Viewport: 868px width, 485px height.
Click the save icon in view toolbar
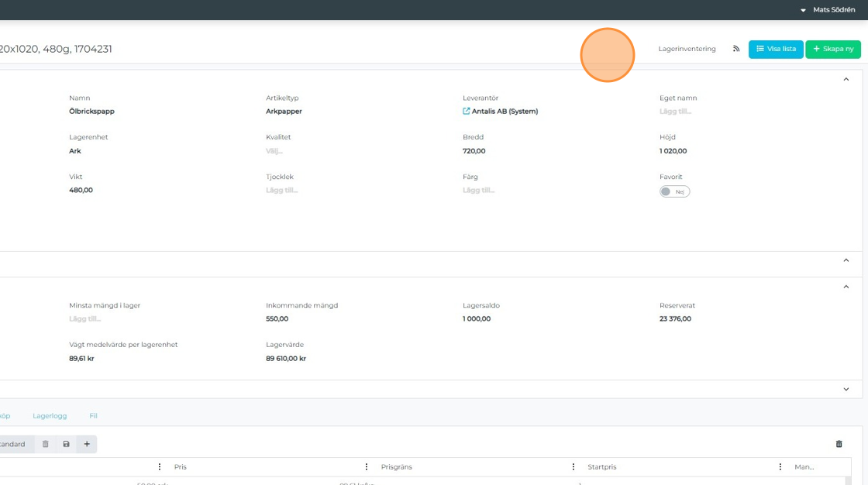(x=66, y=444)
